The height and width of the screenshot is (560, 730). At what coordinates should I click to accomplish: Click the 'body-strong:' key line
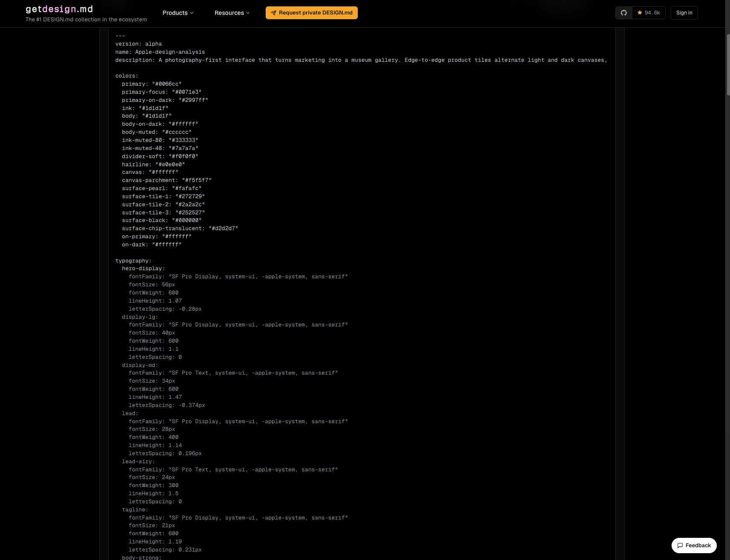142,557
